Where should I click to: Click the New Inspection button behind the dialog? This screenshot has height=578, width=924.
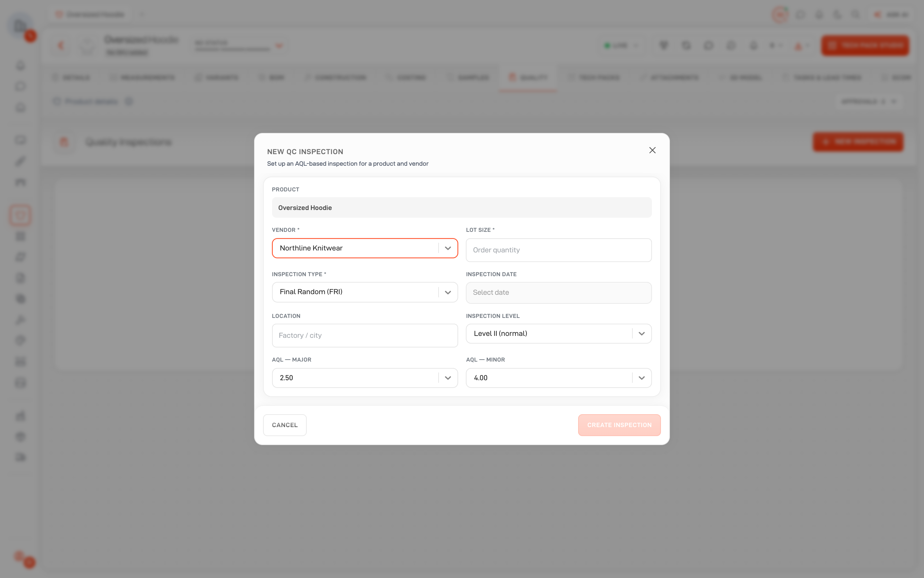pyautogui.click(x=858, y=142)
